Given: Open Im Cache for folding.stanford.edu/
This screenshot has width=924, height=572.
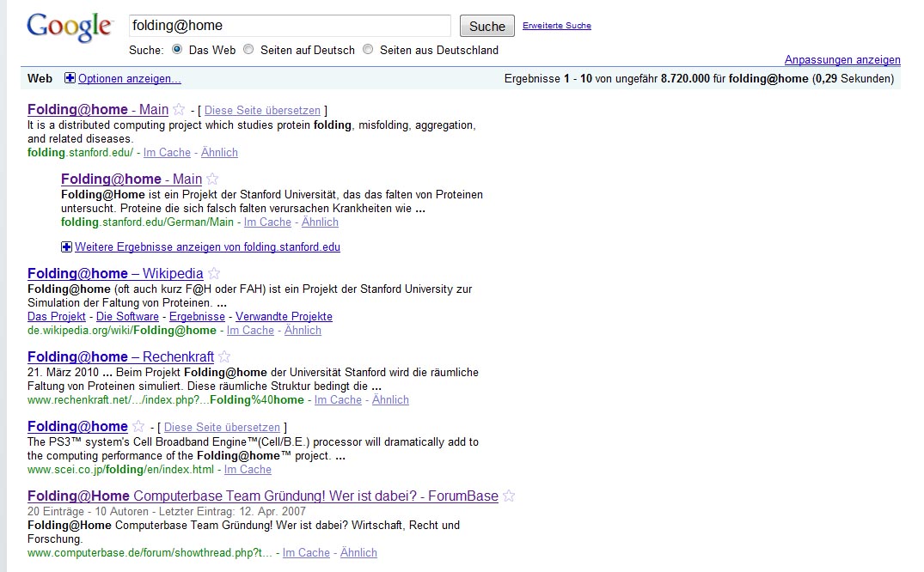Looking at the screenshot, I should click(x=167, y=153).
